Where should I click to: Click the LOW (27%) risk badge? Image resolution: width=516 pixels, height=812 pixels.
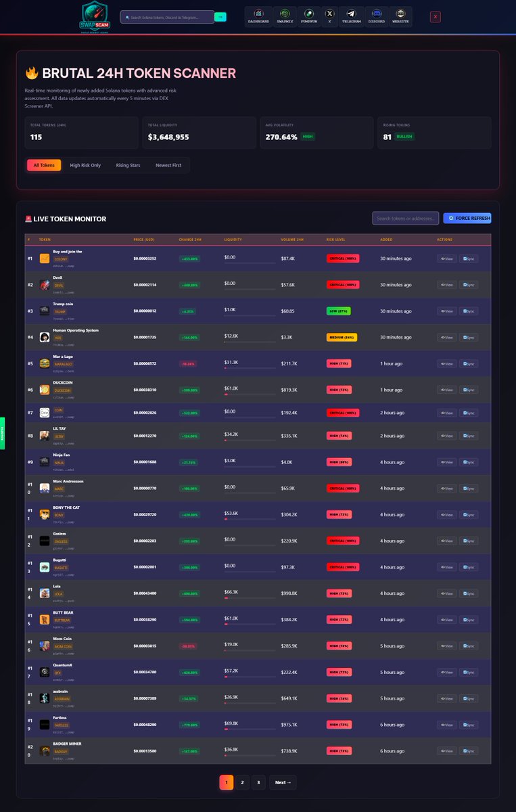coord(339,311)
